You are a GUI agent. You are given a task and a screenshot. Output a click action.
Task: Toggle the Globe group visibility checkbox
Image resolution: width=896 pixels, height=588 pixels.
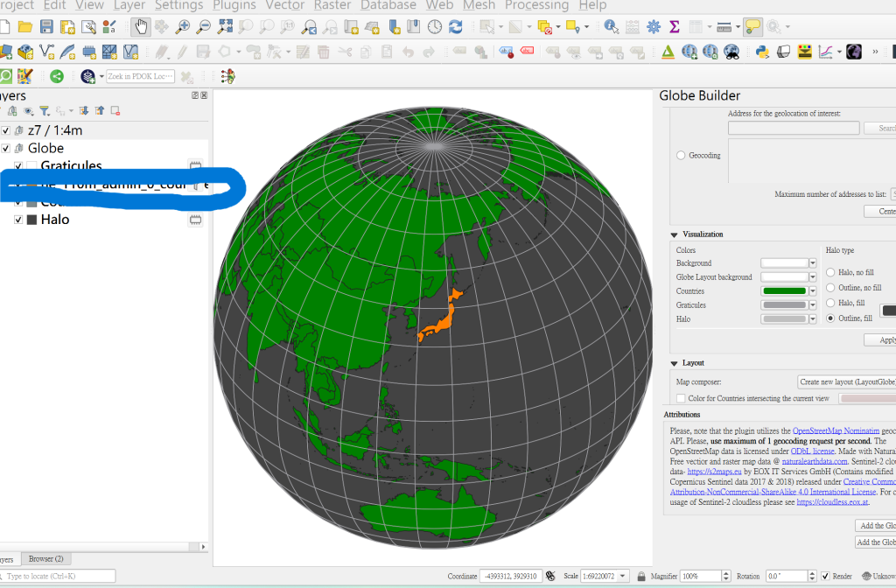click(x=6, y=149)
